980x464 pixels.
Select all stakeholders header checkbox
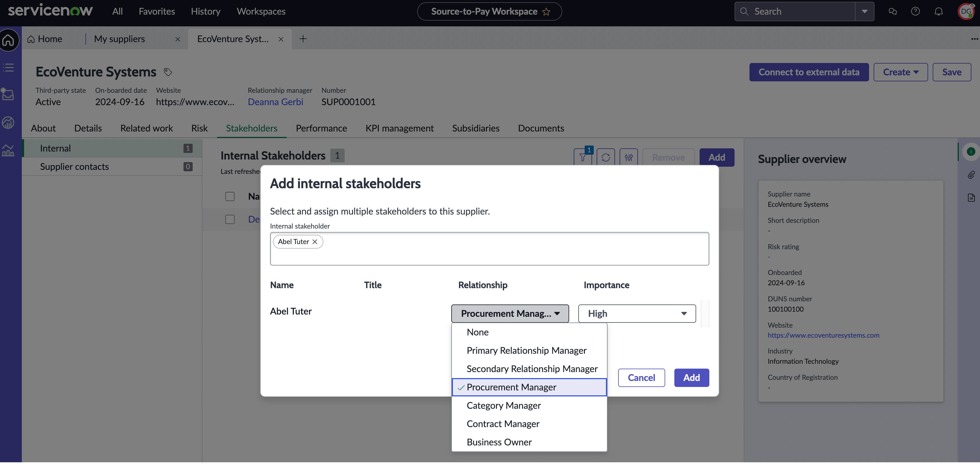click(230, 196)
